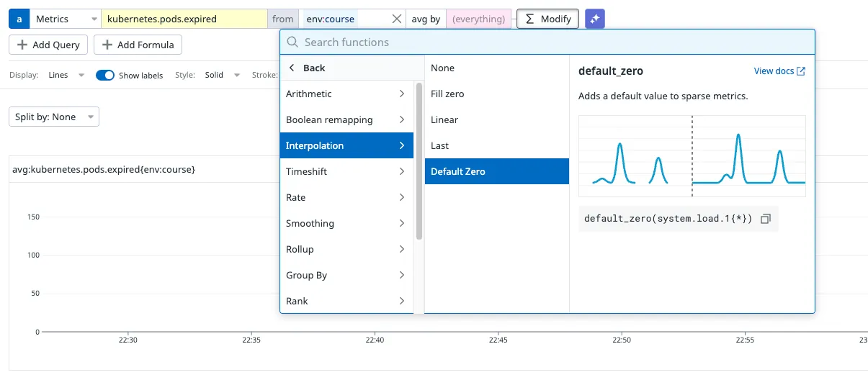
Task: Expand the Timeshift function category
Action: point(346,171)
